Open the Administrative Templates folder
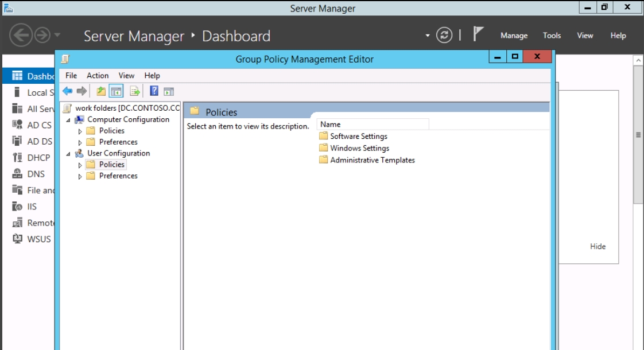 click(x=372, y=160)
